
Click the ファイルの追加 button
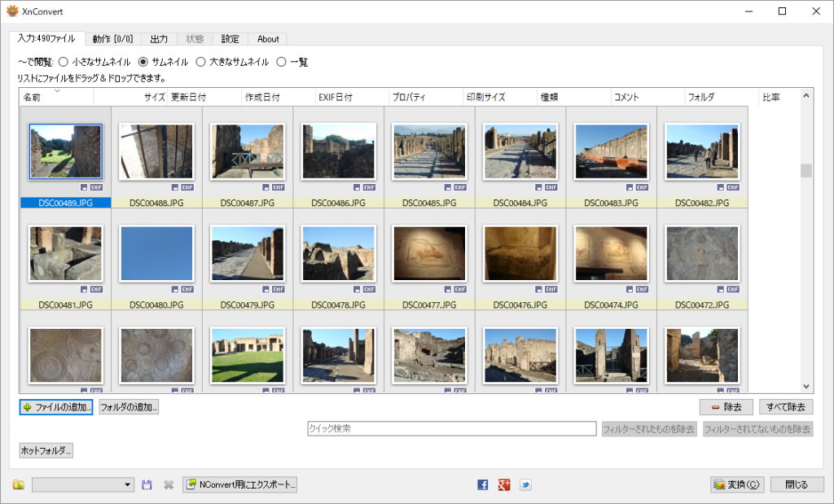point(56,407)
